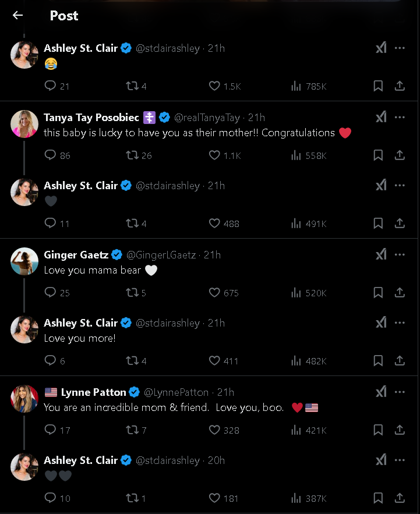The height and width of the screenshot is (514, 420).
Task: Click Lynne Patton's profile picture
Action: (24, 398)
